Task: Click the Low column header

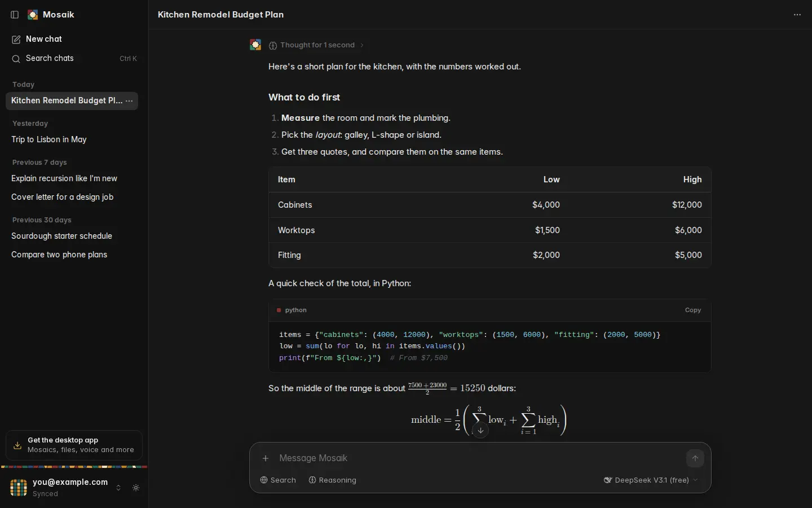Action: [551, 179]
